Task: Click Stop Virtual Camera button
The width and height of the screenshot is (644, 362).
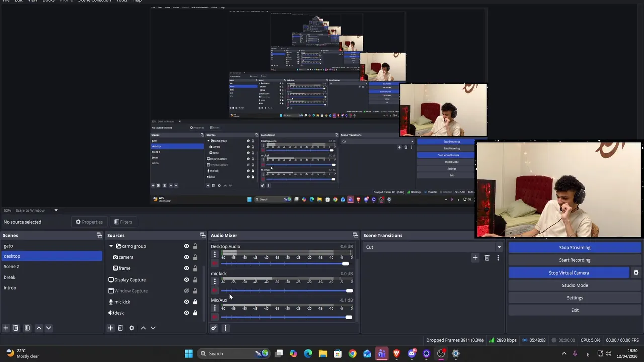Action: [569, 273]
